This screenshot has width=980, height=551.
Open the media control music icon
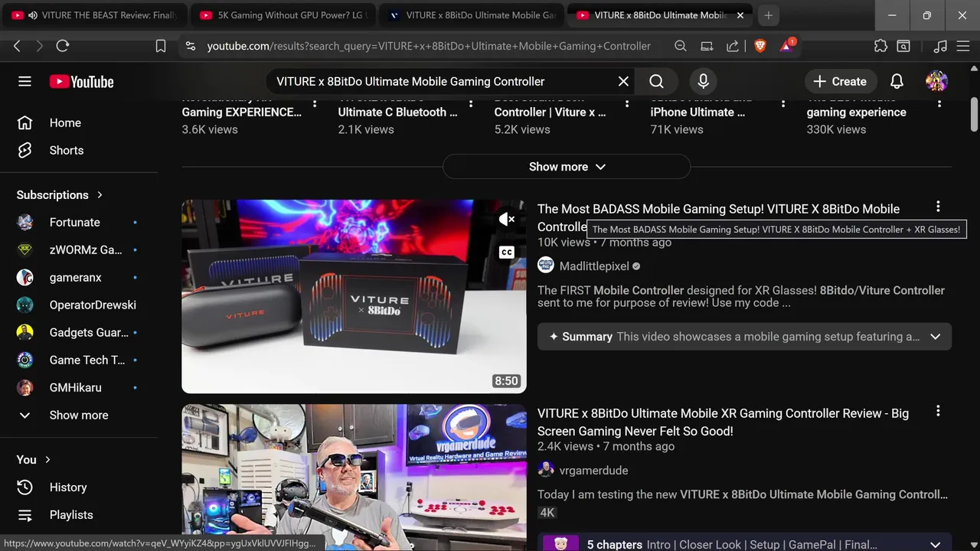[x=940, y=46]
